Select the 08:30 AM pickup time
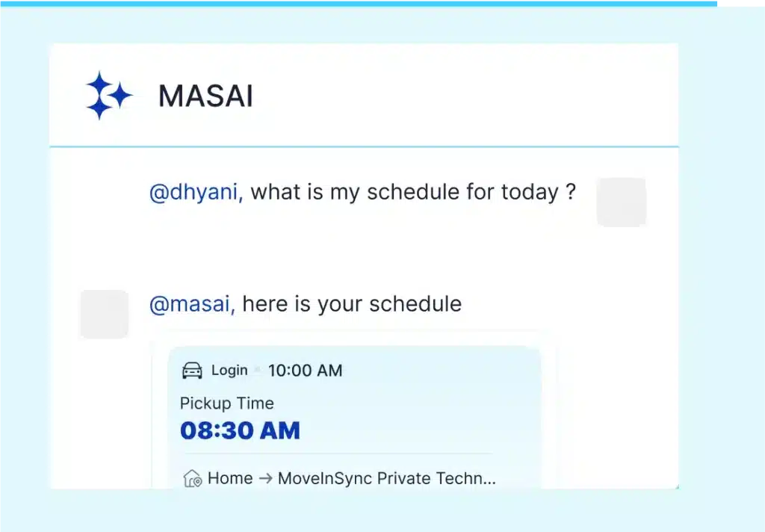Image resolution: width=765 pixels, height=532 pixels. point(240,430)
